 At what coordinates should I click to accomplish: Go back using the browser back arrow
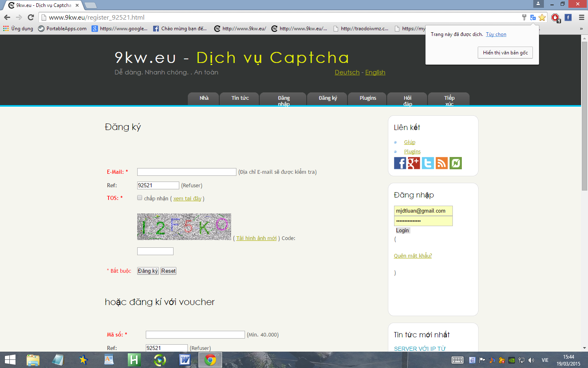(x=7, y=17)
